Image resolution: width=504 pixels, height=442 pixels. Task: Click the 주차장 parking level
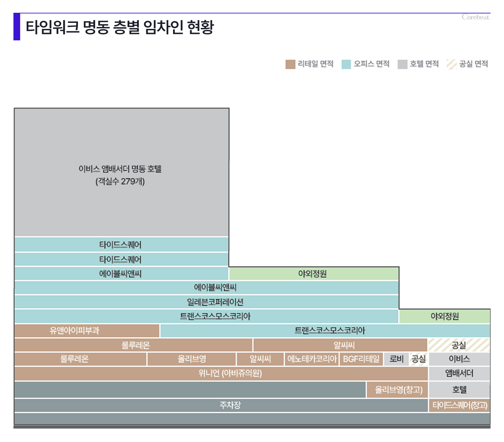221,405
